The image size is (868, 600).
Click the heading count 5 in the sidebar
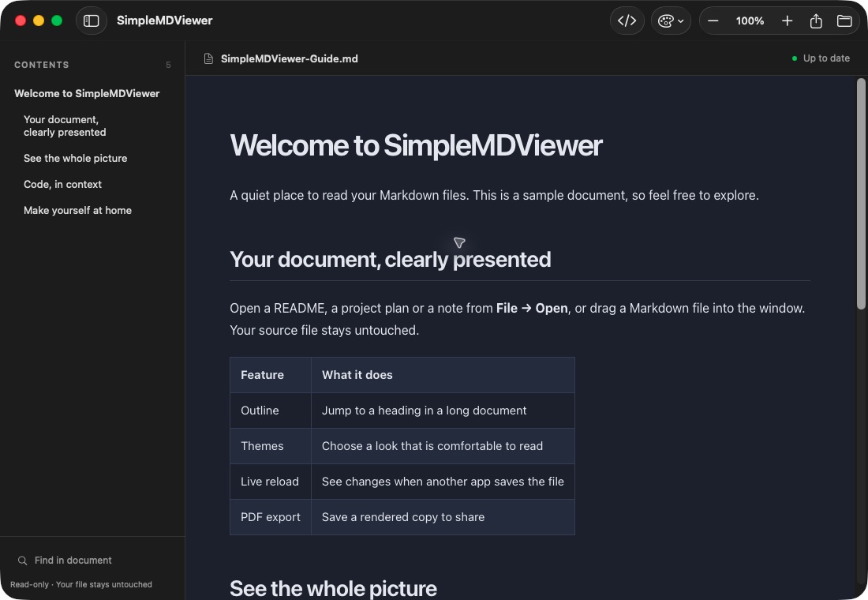click(168, 65)
